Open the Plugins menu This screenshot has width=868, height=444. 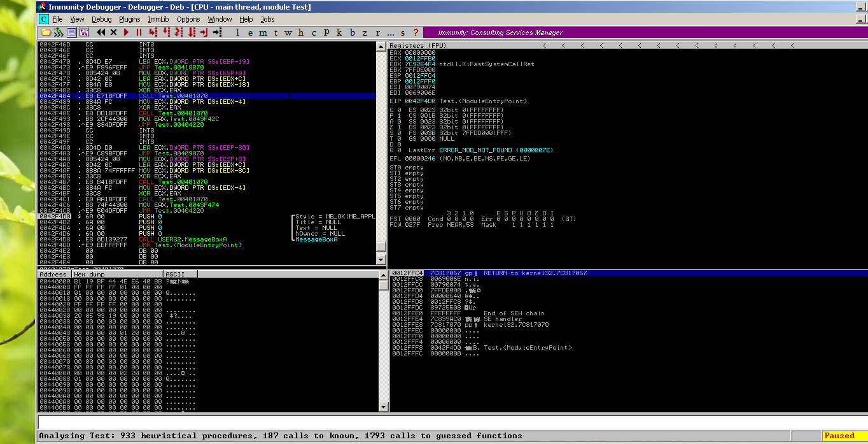point(130,20)
